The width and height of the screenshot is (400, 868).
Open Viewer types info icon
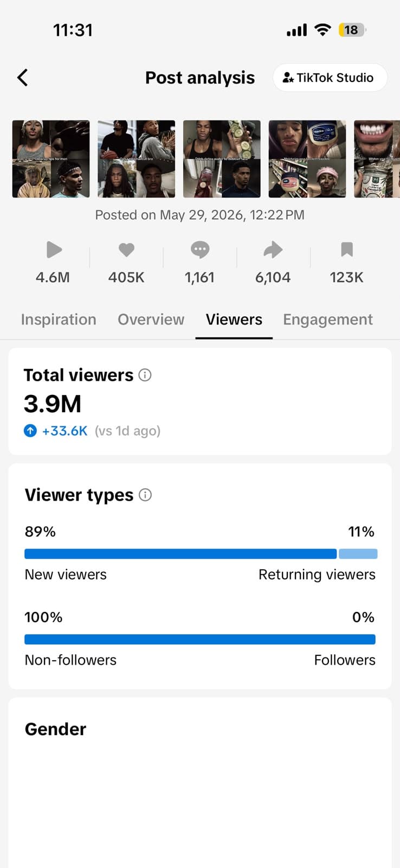pos(145,495)
